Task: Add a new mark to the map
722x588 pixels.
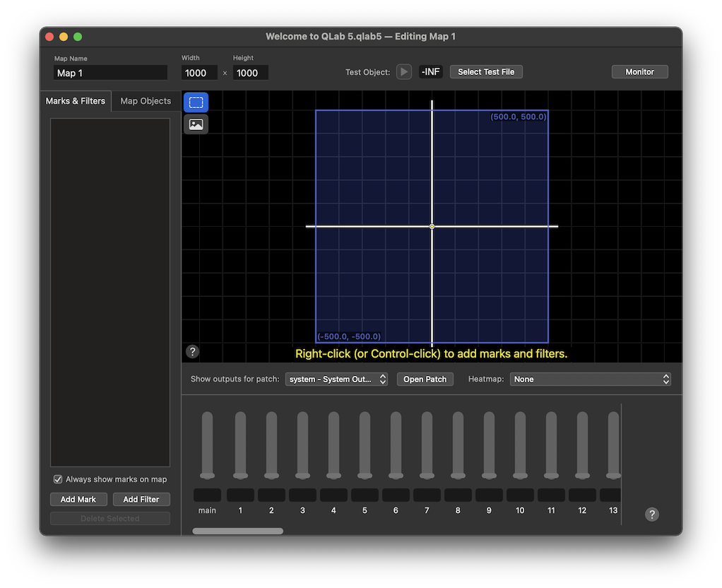Action: (x=78, y=498)
